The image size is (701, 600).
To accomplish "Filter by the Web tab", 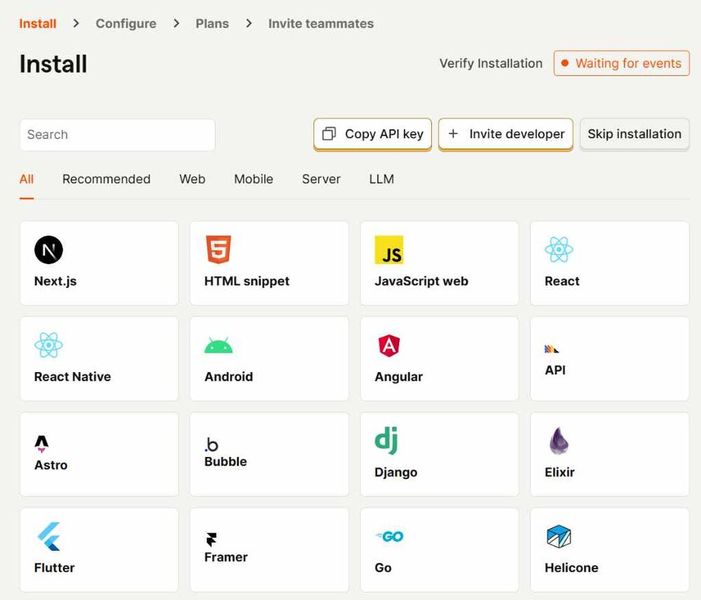I will 192,179.
